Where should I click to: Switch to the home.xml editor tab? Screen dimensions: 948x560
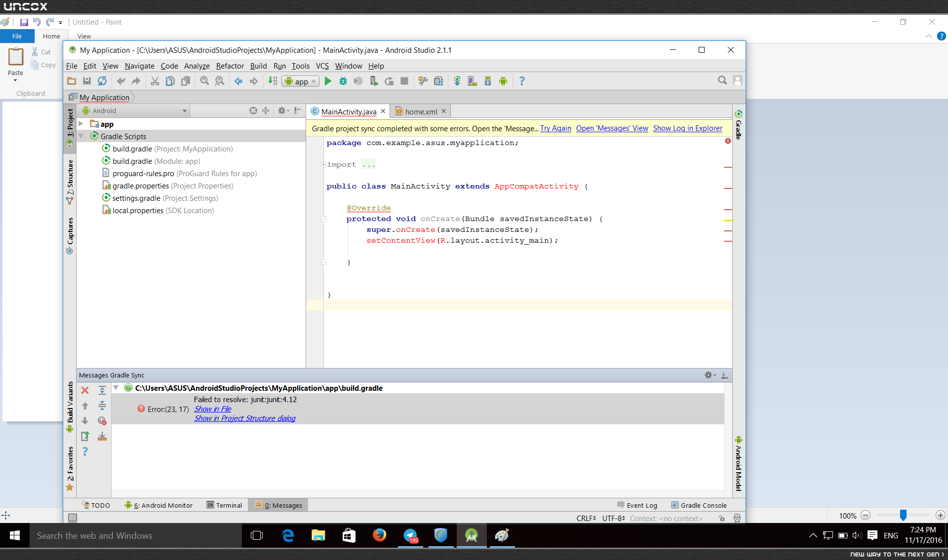pyautogui.click(x=420, y=112)
